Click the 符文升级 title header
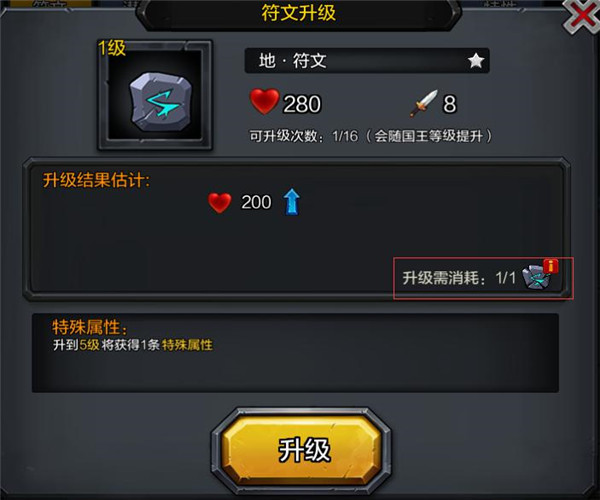600x500 pixels. click(298, 13)
